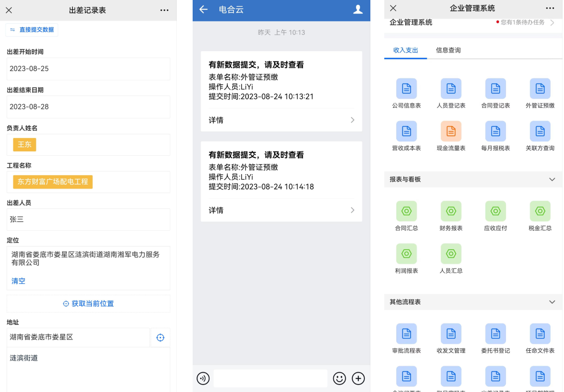Click the plus attachment icon in chat

358,379
